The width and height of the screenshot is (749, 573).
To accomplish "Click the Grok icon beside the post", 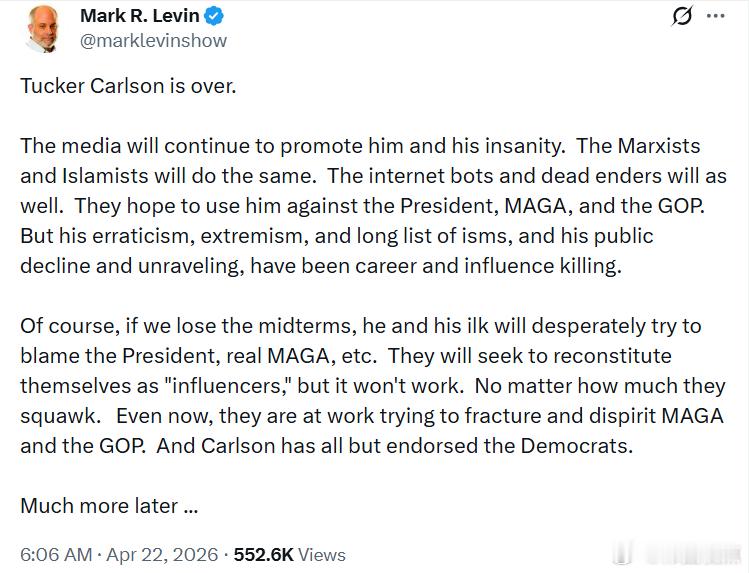I will 682,17.
